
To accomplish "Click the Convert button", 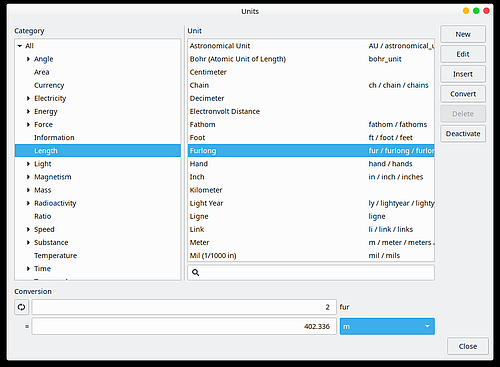I will (463, 94).
